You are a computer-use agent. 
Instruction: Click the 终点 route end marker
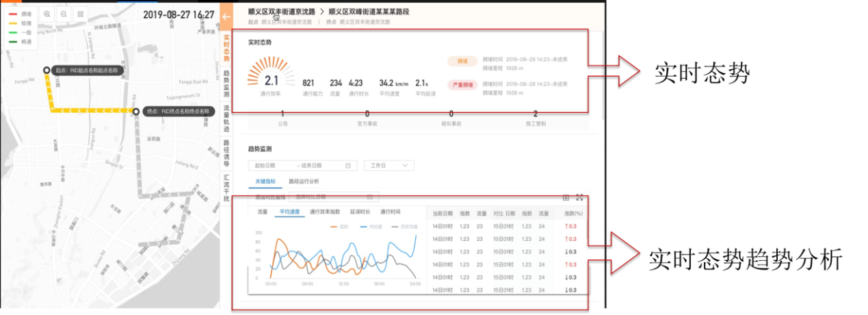[x=136, y=111]
